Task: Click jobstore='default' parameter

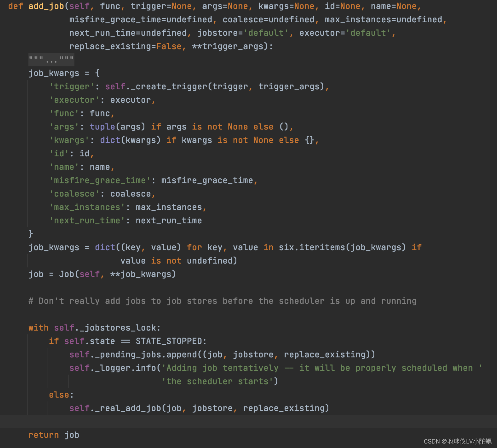Action: [x=243, y=33]
